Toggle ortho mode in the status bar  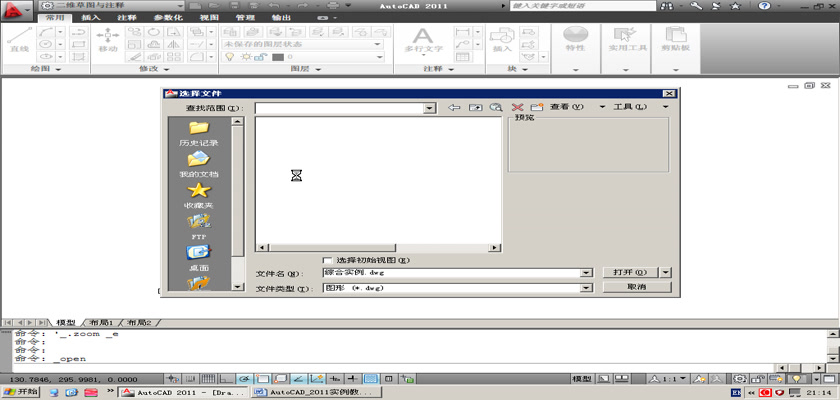227,379
